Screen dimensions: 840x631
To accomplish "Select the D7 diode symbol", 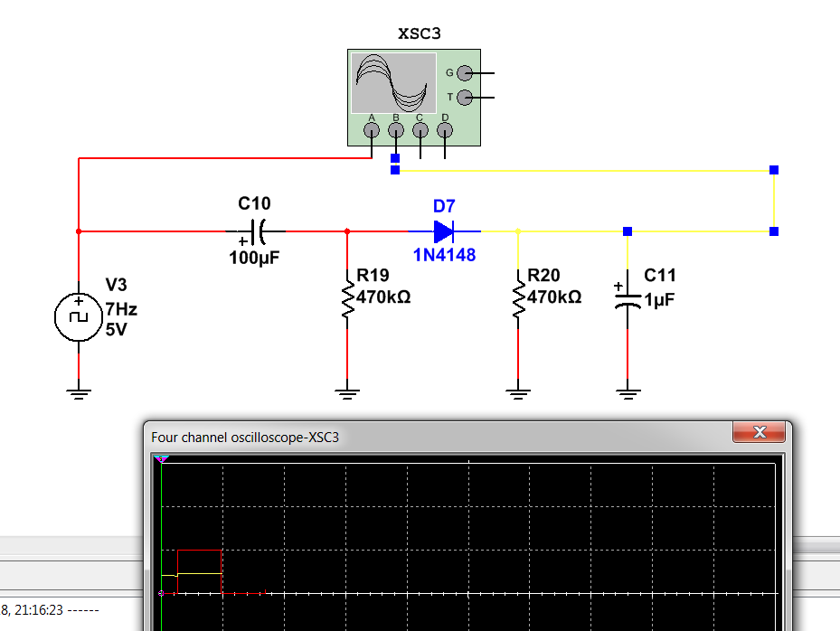I will [443, 231].
